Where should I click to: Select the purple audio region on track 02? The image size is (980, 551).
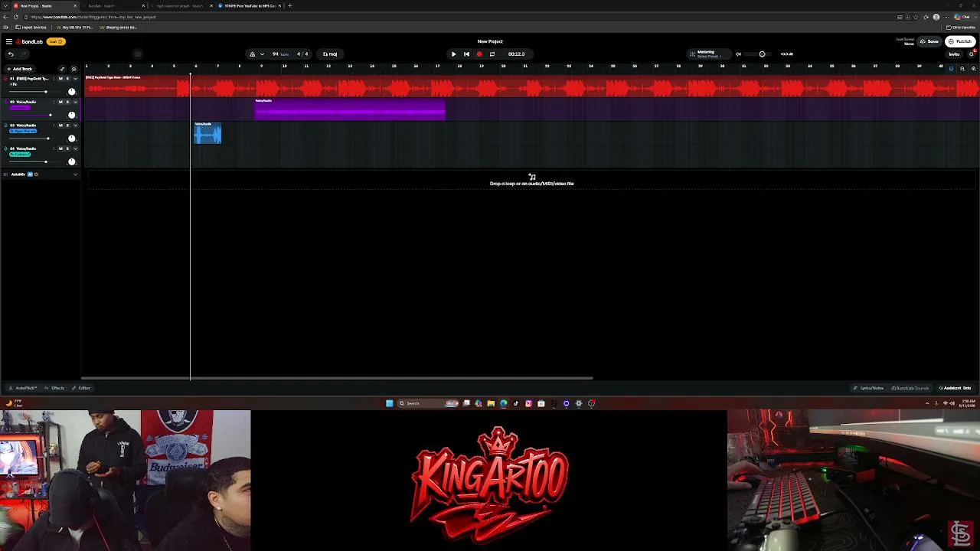(x=350, y=109)
